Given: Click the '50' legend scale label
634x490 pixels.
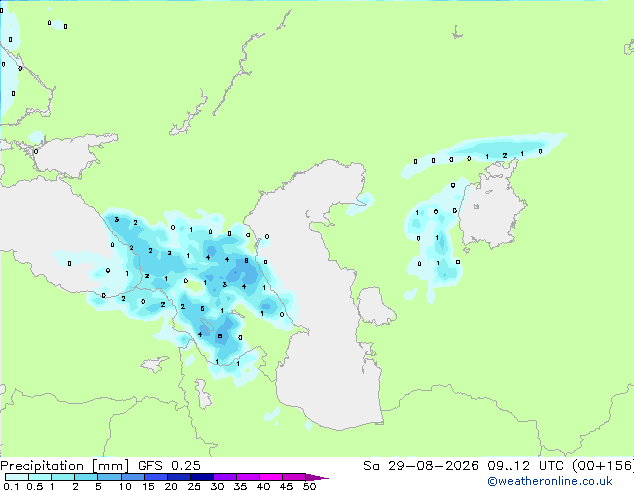Looking at the screenshot, I should click(309, 486).
